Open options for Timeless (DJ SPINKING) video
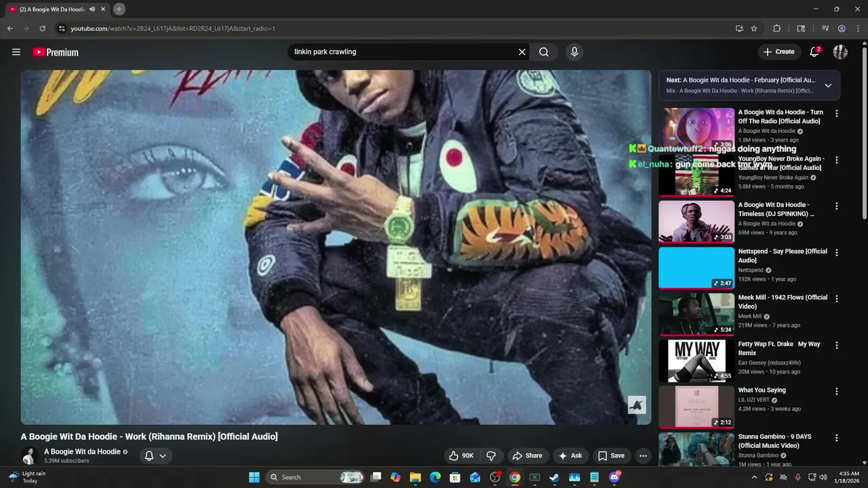 [836, 206]
